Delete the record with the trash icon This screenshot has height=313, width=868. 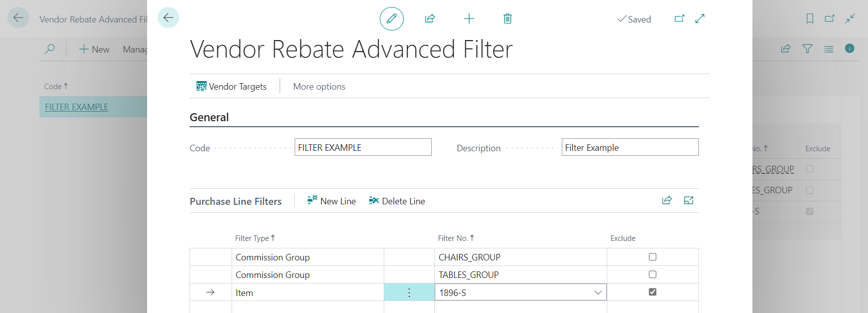tap(507, 19)
